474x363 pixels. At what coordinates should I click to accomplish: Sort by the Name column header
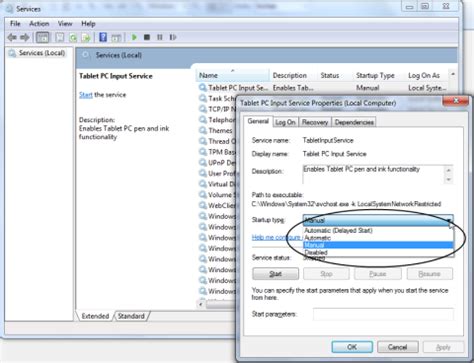(233, 75)
